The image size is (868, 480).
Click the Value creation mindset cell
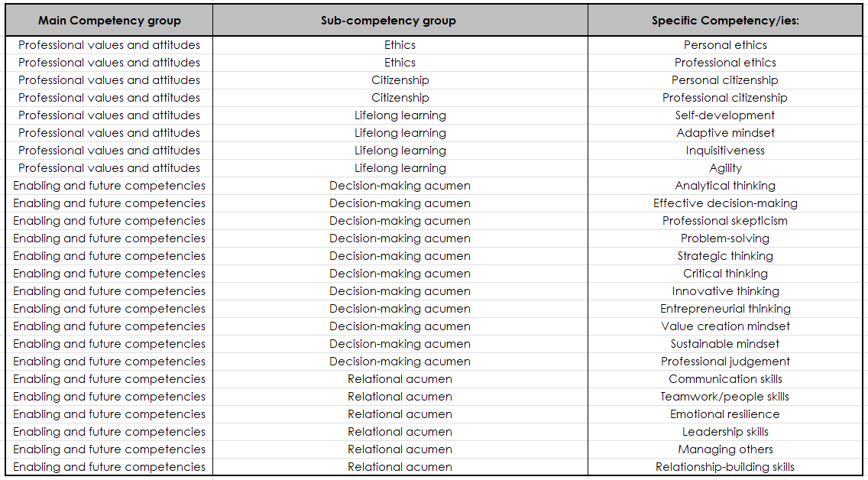(725, 326)
